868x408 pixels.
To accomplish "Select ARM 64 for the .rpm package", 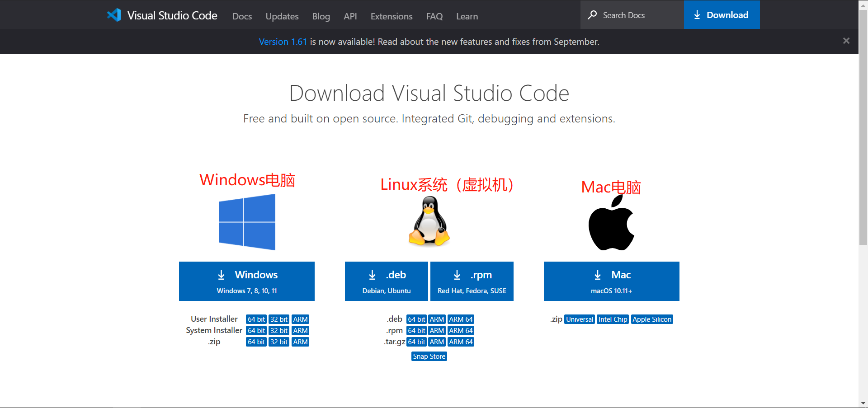I will pyautogui.click(x=461, y=330).
